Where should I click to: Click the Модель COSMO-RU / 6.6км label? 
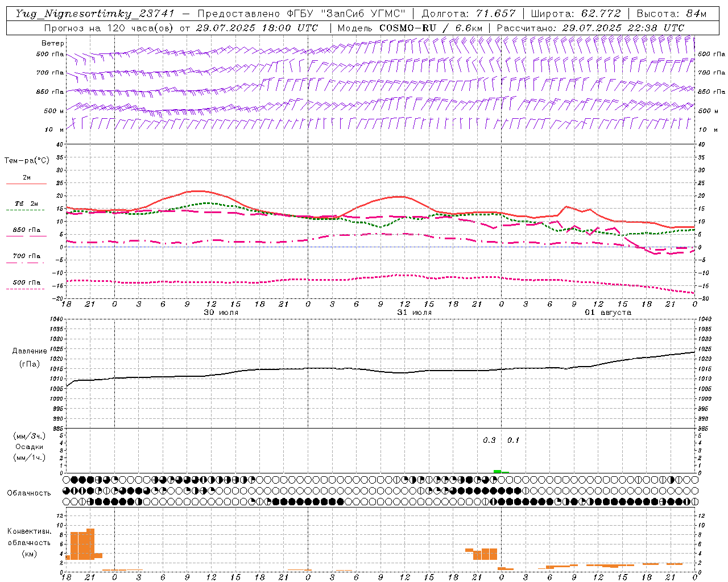[x=410, y=27]
